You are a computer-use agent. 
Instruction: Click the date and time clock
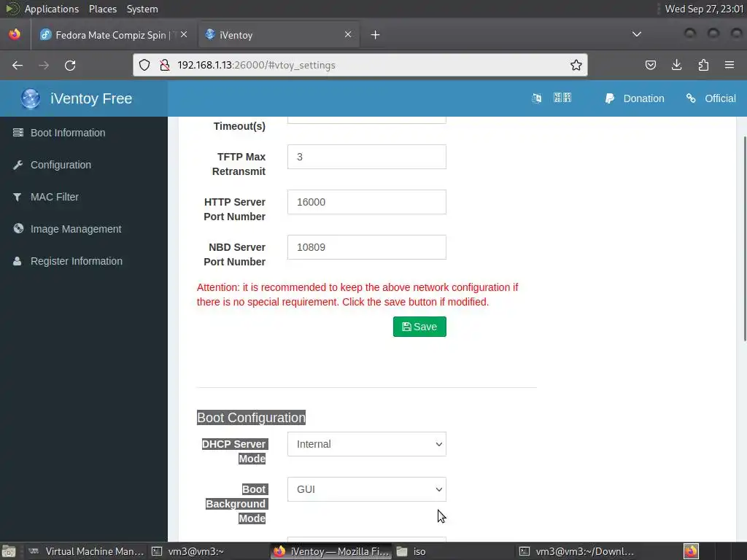pyautogui.click(x=704, y=9)
